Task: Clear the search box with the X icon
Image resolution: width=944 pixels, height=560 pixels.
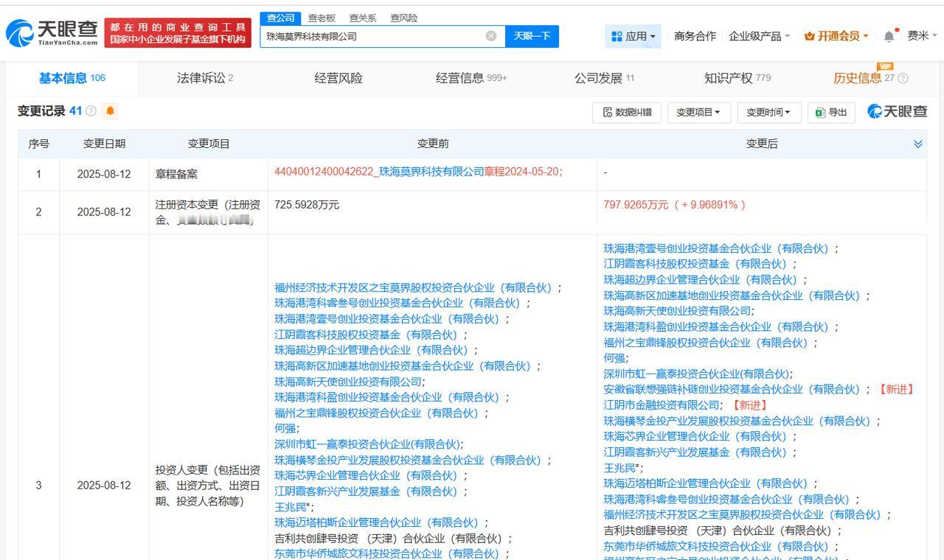Action: (x=491, y=36)
